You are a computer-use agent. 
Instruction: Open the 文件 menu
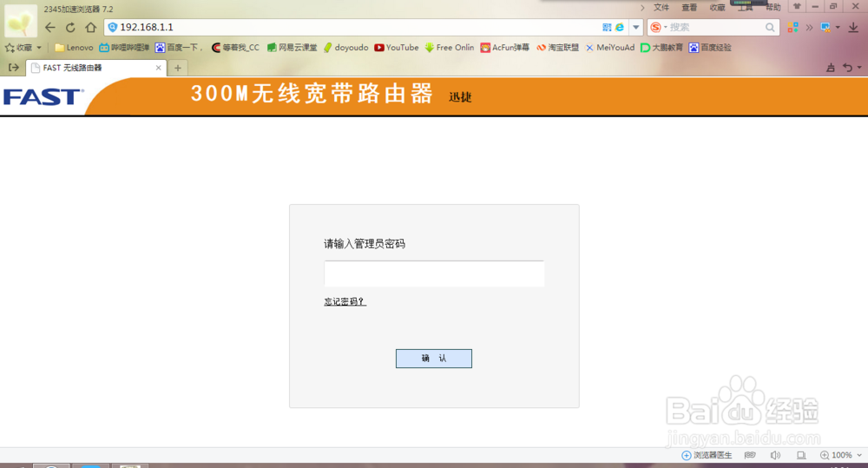tap(661, 7)
